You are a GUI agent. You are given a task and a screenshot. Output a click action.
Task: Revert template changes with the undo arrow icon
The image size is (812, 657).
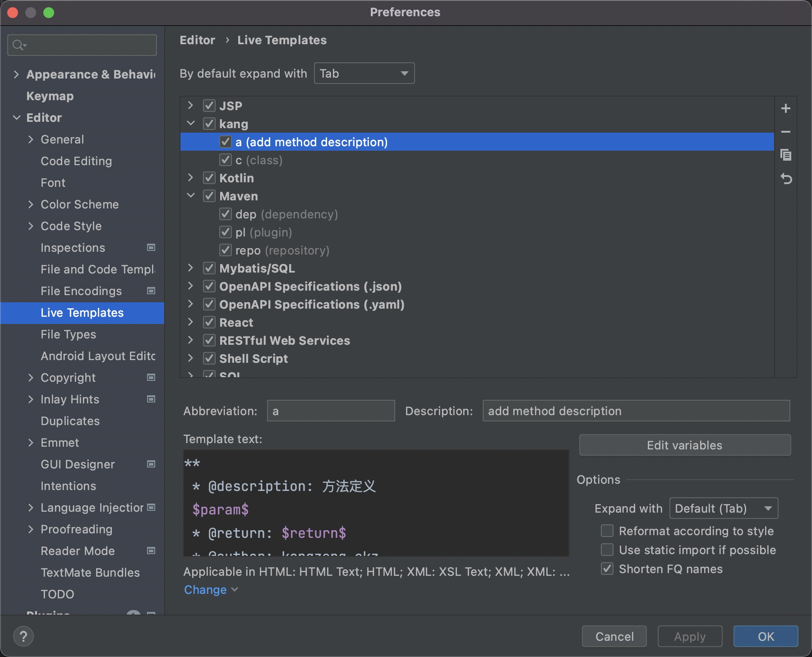click(x=786, y=179)
